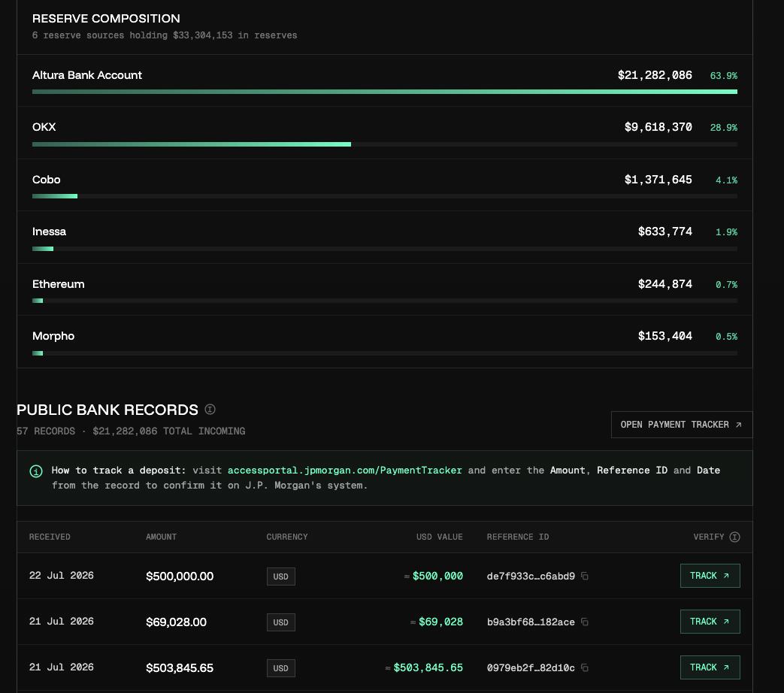Copy reference ID b9a3bf68…182ace
The width and height of the screenshot is (784, 693).
[x=585, y=622]
